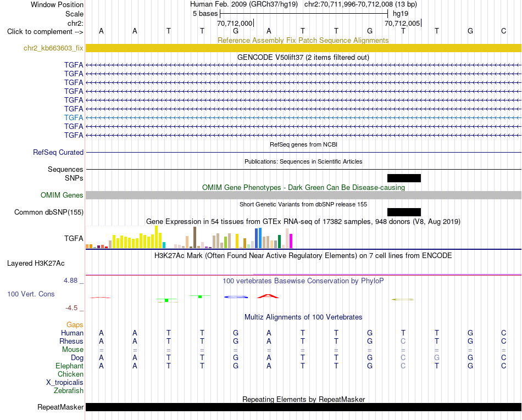Click the tall brown bar in GTEx chart
The height and width of the screenshot is (420, 522).
pos(195,237)
